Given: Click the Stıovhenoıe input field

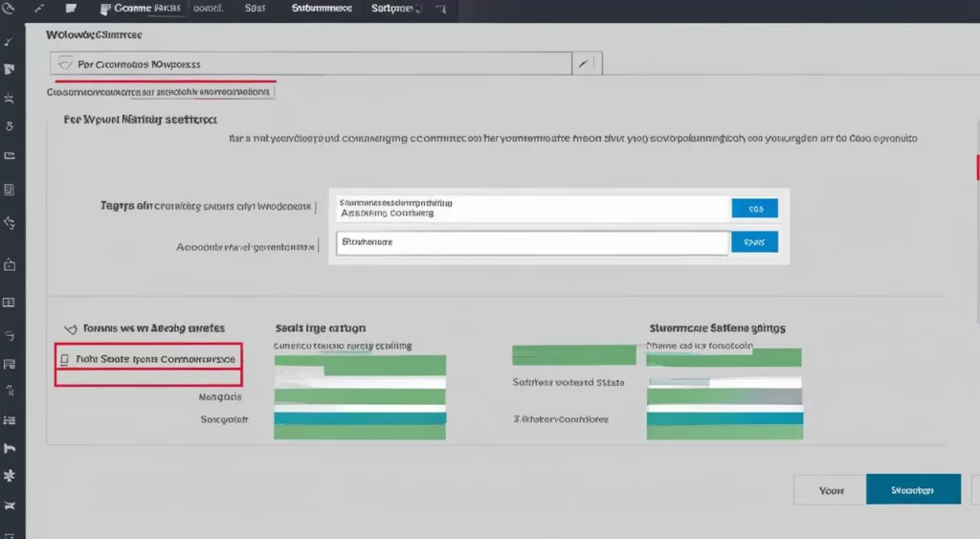Looking at the screenshot, I should (532, 242).
